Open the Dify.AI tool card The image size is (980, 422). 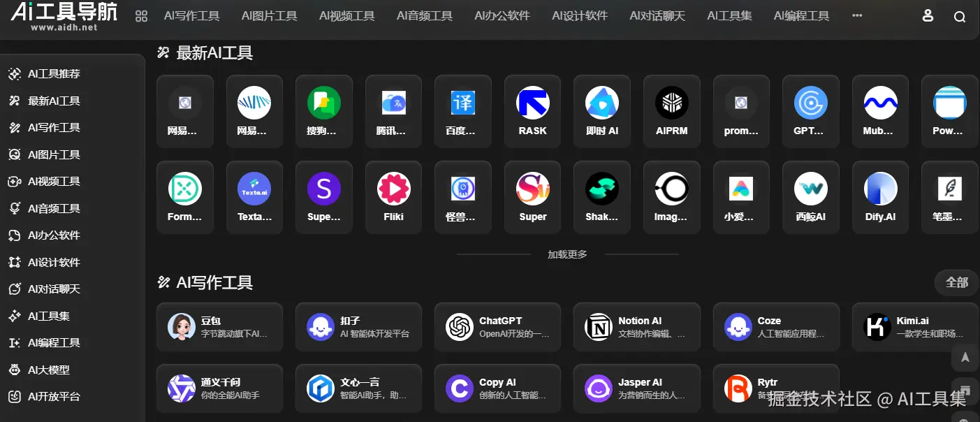[x=880, y=197]
